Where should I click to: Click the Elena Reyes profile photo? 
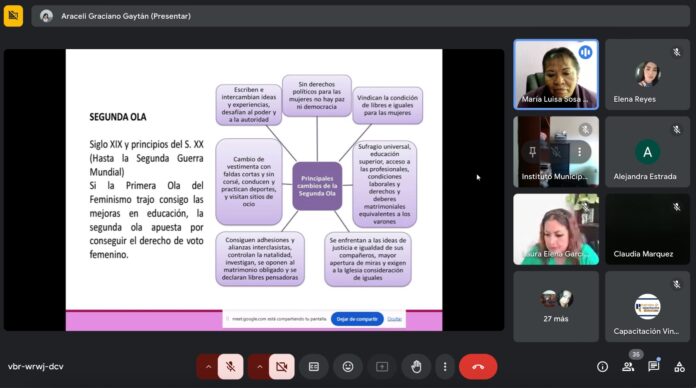(647, 74)
